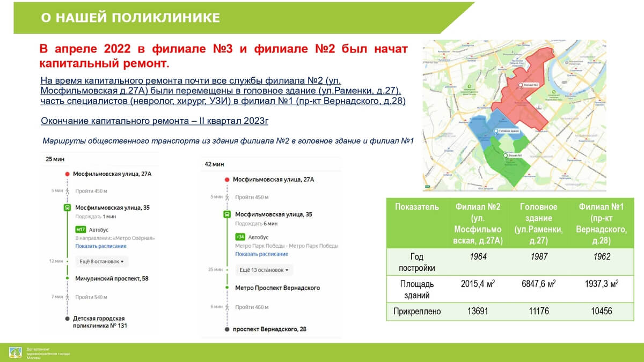Click the table cell '1962'
Image resolution: width=644 pixels, height=362 pixels.
[x=602, y=257]
